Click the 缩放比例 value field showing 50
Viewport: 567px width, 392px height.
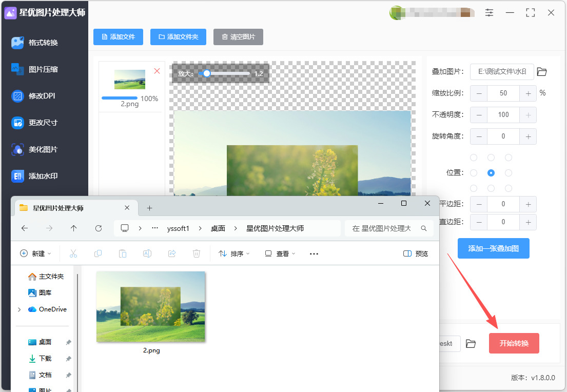[503, 93]
